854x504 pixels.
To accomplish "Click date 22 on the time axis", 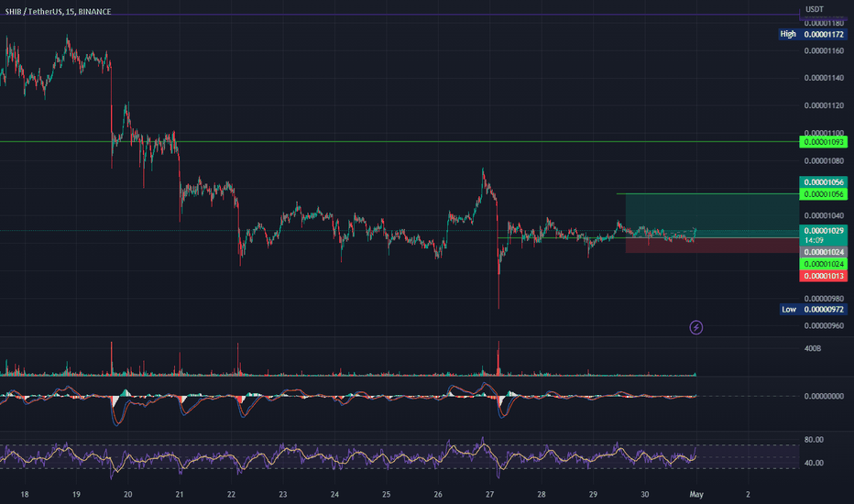I will coord(232,495).
